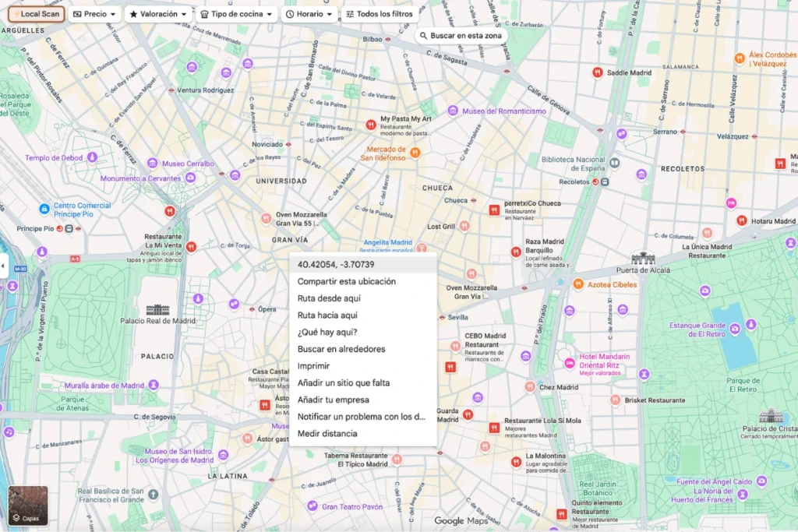Open the Capas layers panel

point(27,505)
